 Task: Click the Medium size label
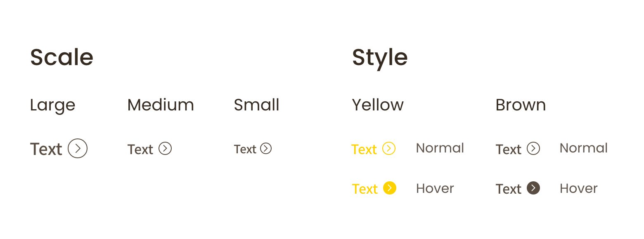point(161,105)
